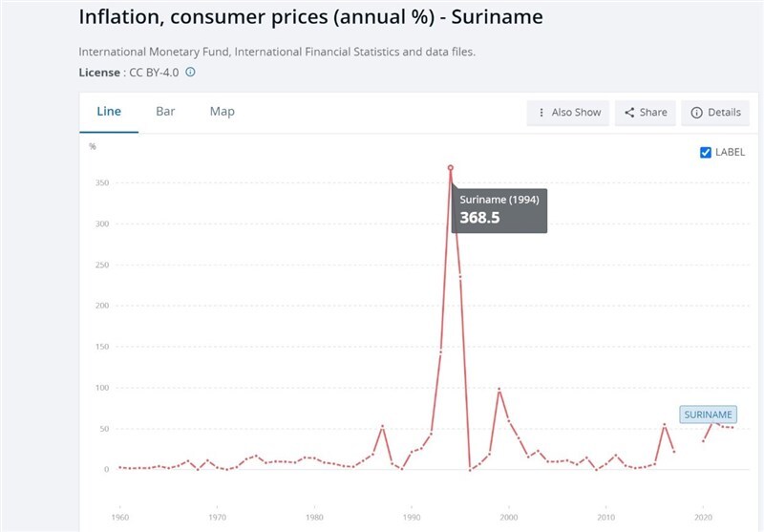Select the Line chart tab
The height and width of the screenshot is (532, 764).
tap(109, 112)
